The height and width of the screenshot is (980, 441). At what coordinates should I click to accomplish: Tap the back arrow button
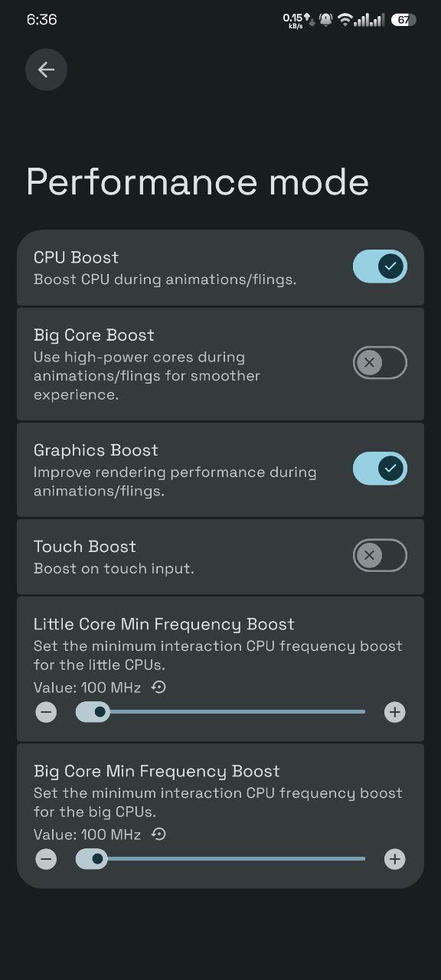click(46, 70)
